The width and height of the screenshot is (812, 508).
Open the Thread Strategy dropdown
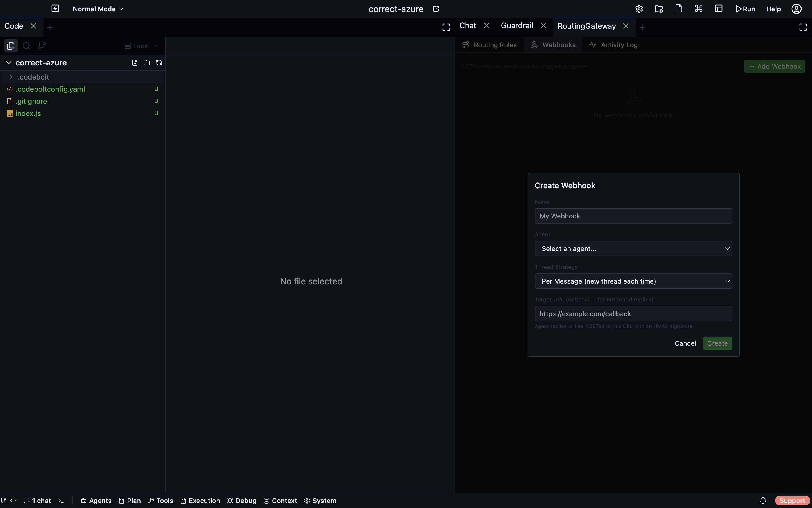tap(633, 281)
